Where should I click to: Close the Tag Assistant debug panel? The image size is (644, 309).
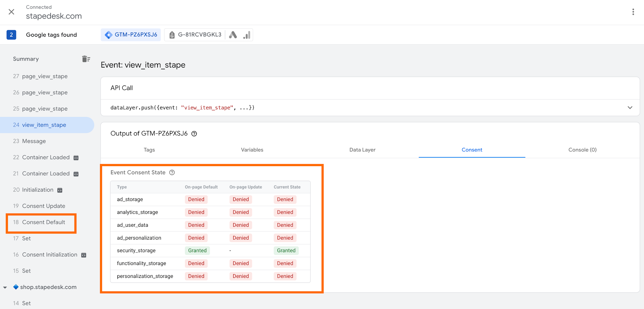coord(11,12)
